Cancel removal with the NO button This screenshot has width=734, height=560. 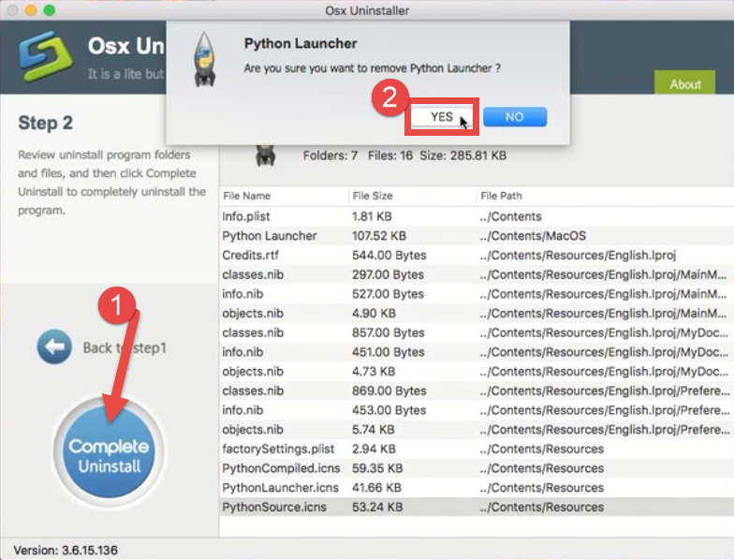click(x=514, y=117)
